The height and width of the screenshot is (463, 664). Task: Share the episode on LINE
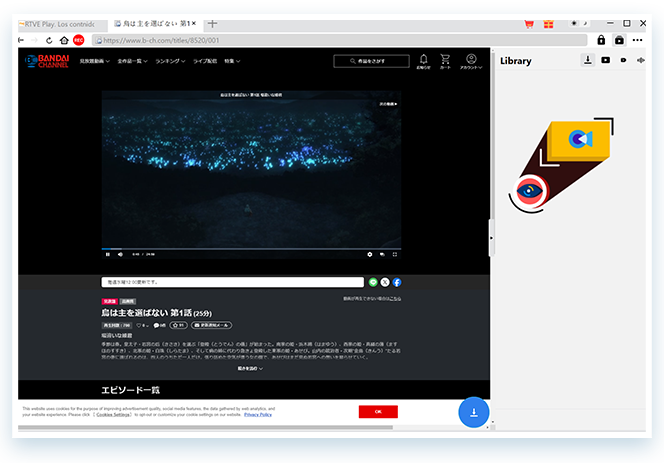click(x=373, y=282)
